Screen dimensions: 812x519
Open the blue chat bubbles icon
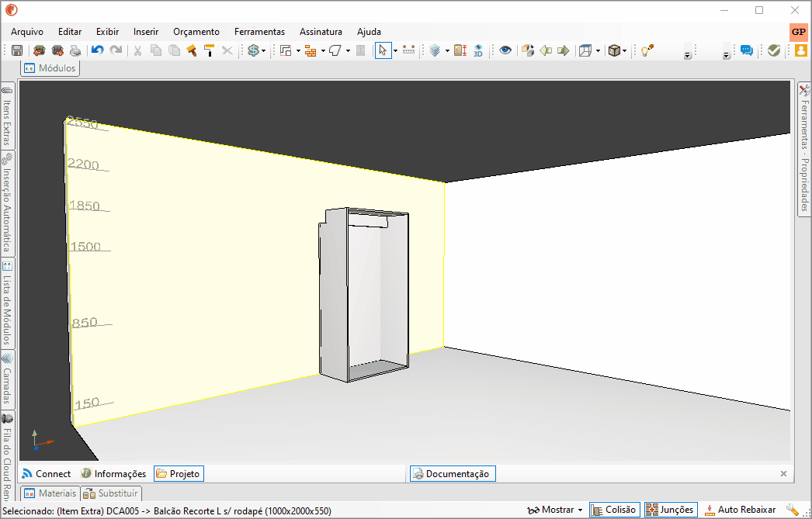tap(746, 50)
